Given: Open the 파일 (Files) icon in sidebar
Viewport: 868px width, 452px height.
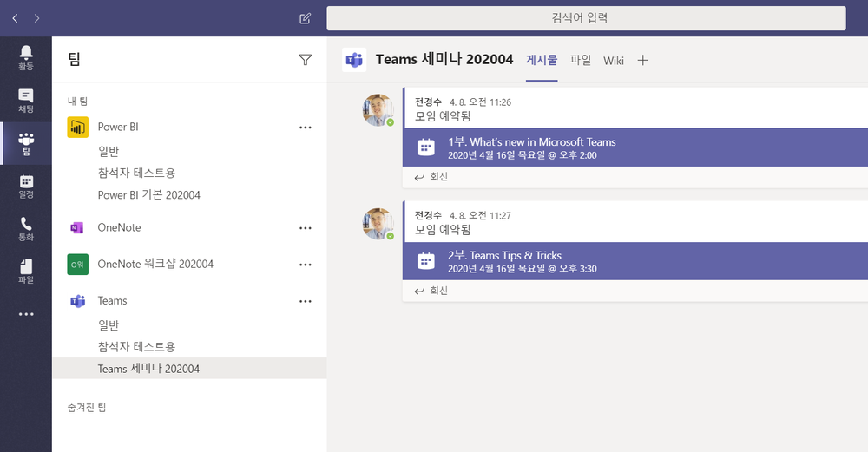Looking at the screenshot, I should [26, 271].
